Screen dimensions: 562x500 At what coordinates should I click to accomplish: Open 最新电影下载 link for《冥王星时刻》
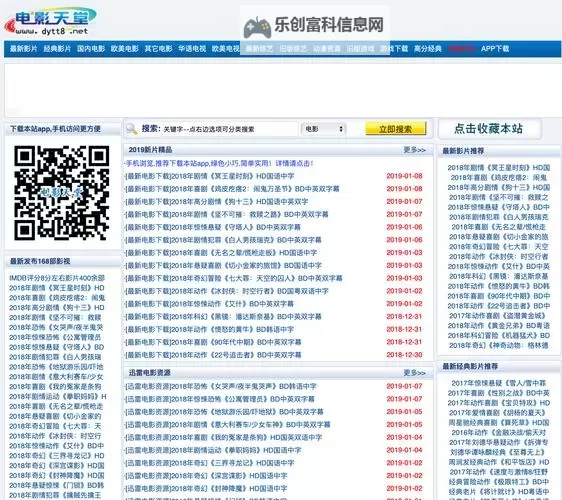[210, 176]
